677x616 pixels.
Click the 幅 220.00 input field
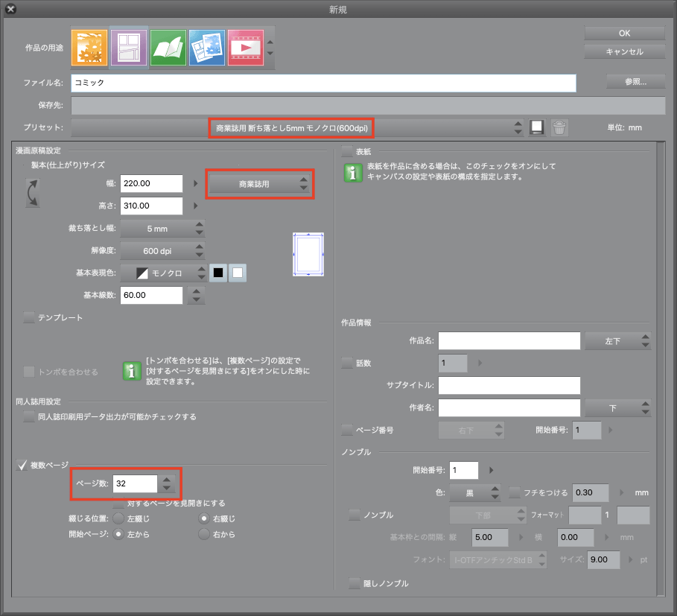pyautogui.click(x=151, y=183)
